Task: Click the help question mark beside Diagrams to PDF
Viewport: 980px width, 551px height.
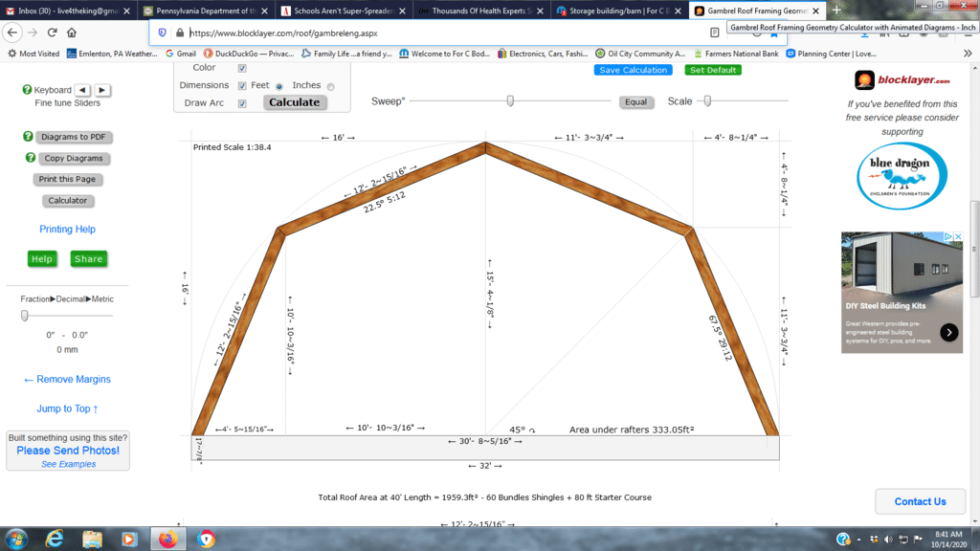Action: 28,137
